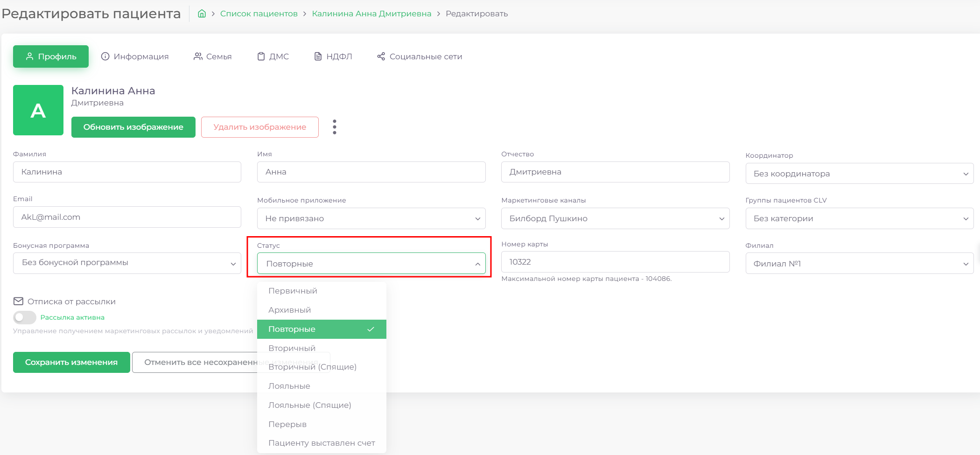Click the Рассылка активна label

click(72, 317)
